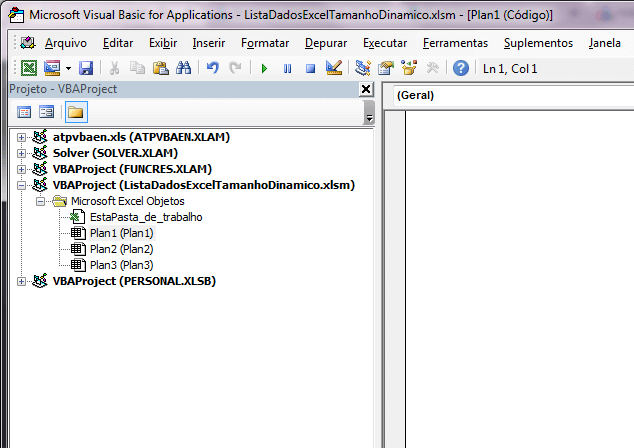The width and height of the screenshot is (634, 448).
Task: Click the code window control icon in menu bar
Action: (x=28, y=42)
